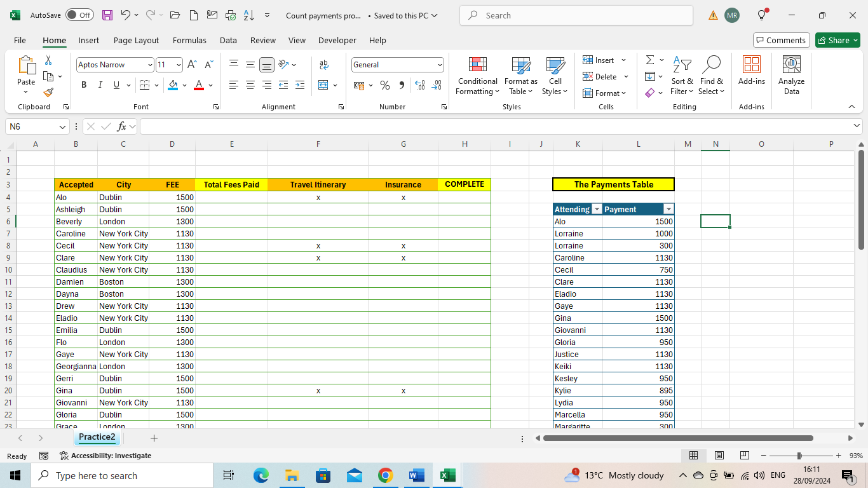Toggle Normal view in status bar
Screen dimensions: 868x488
tap(694, 456)
